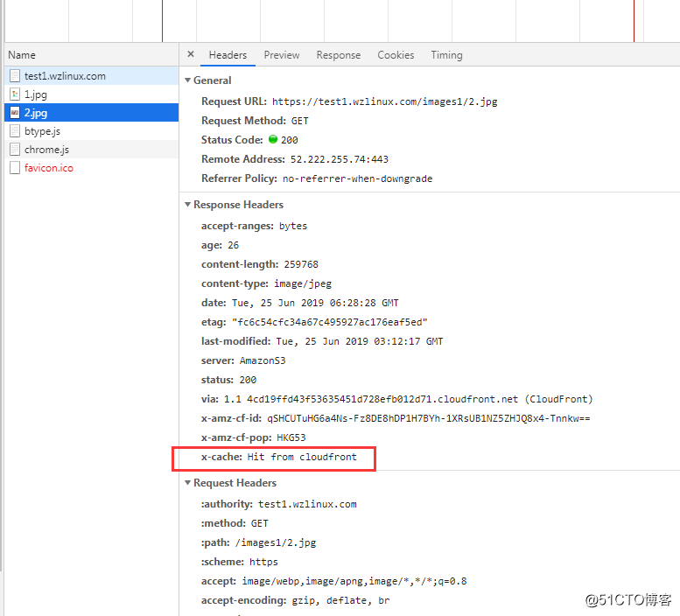Open the Preview tab
This screenshot has height=616, width=680.
click(x=282, y=55)
